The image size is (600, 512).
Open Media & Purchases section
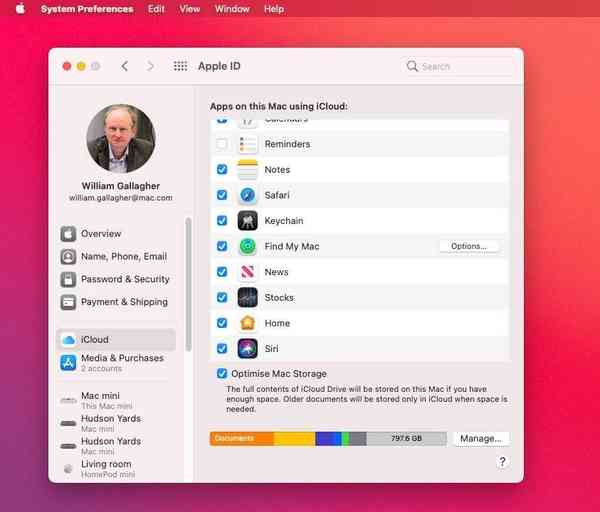tap(122, 358)
